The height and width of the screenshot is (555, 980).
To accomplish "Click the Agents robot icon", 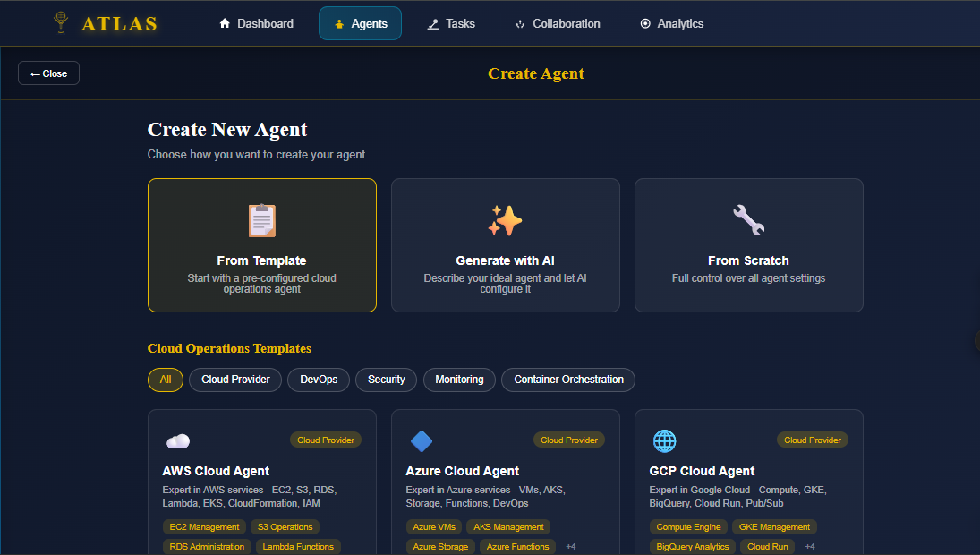I will pos(339,24).
